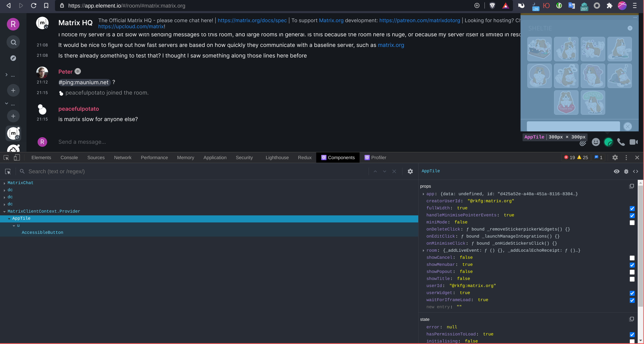Toggle the showTitle prop checkbox
This screenshot has height=344, width=644.
pyautogui.click(x=632, y=279)
